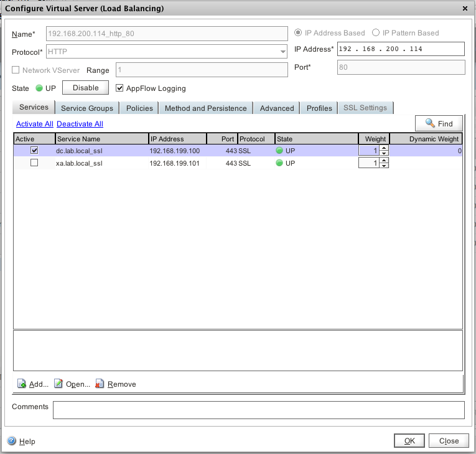Click the Remove service icon
The width and height of the screenshot is (476, 454).
point(100,384)
